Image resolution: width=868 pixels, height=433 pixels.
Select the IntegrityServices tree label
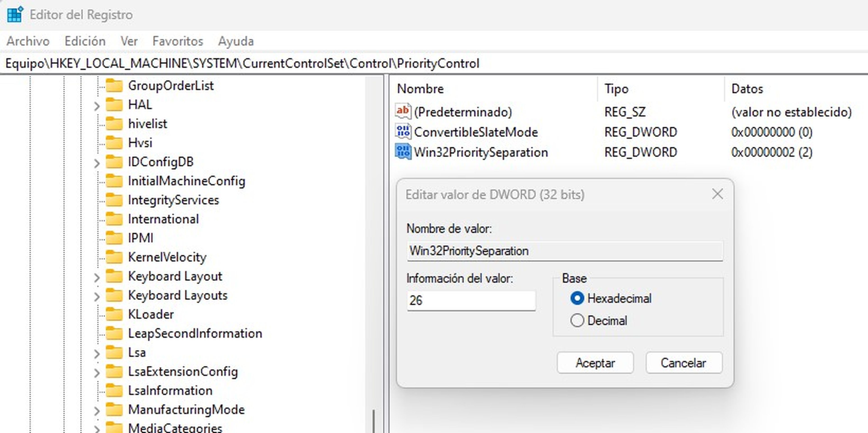(174, 200)
